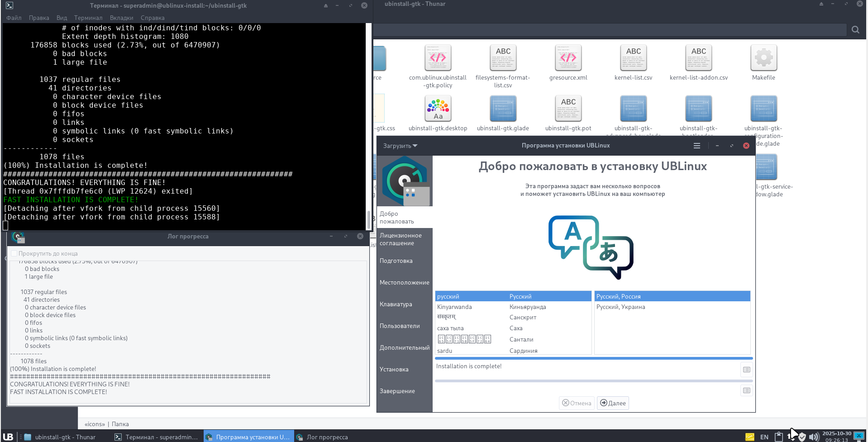Go to the 'Подготовка' installer step
Screen dimensions: 868x442
click(x=405, y=261)
